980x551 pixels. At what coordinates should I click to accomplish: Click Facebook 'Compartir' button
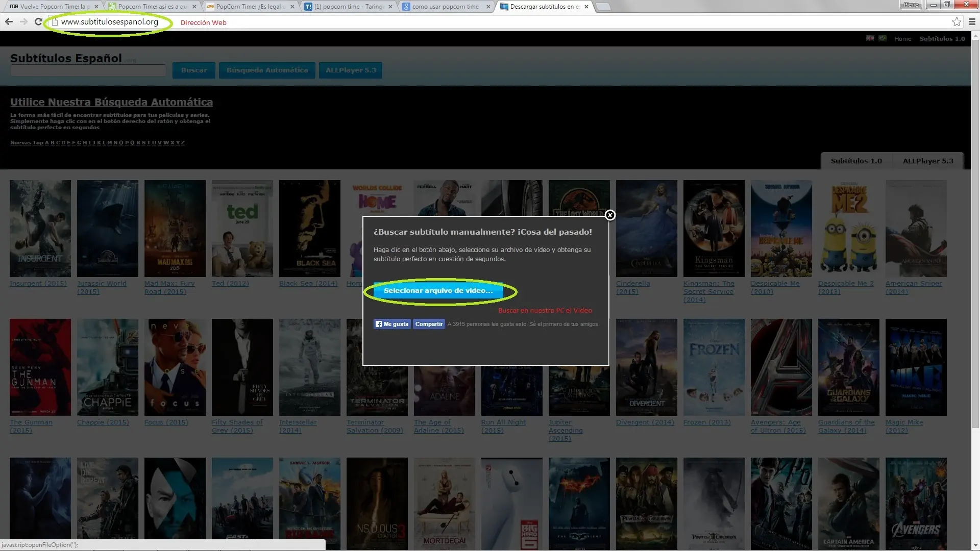pyautogui.click(x=429, y=324)
